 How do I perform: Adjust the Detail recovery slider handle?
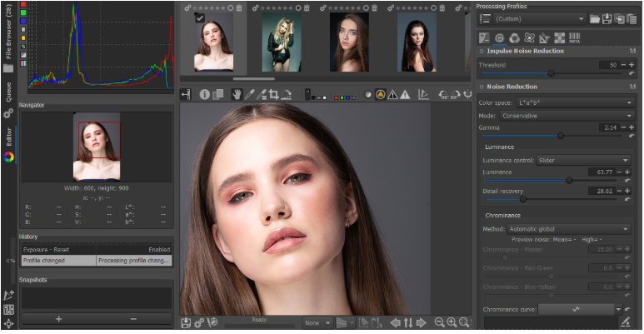523,199
